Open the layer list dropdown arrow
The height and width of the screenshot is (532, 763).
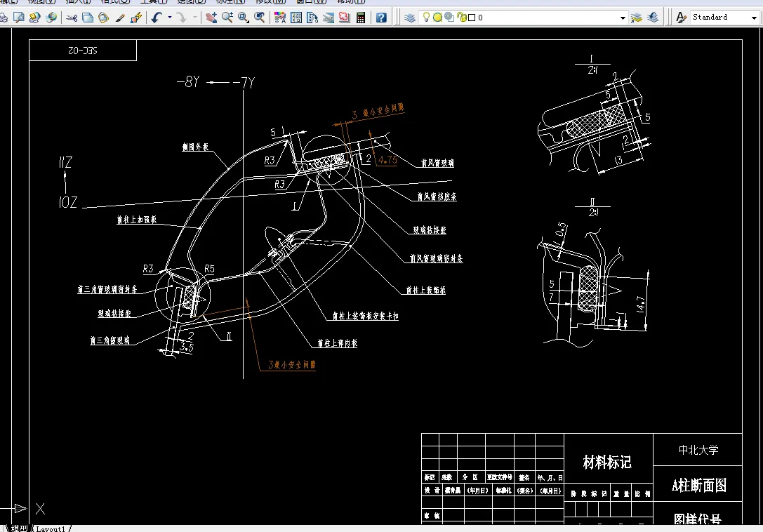[x=623, y=18]
